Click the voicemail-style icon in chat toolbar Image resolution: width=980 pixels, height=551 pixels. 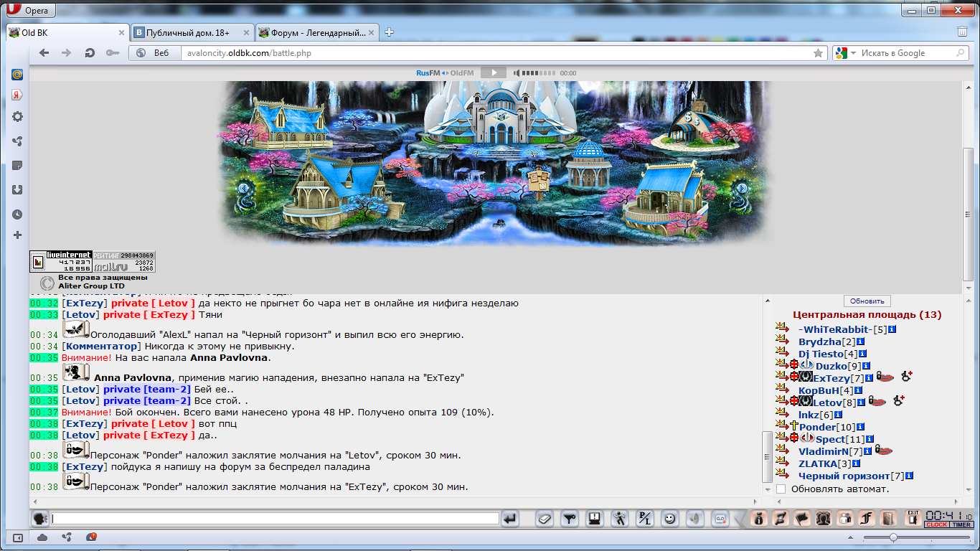tap(720, 519)
